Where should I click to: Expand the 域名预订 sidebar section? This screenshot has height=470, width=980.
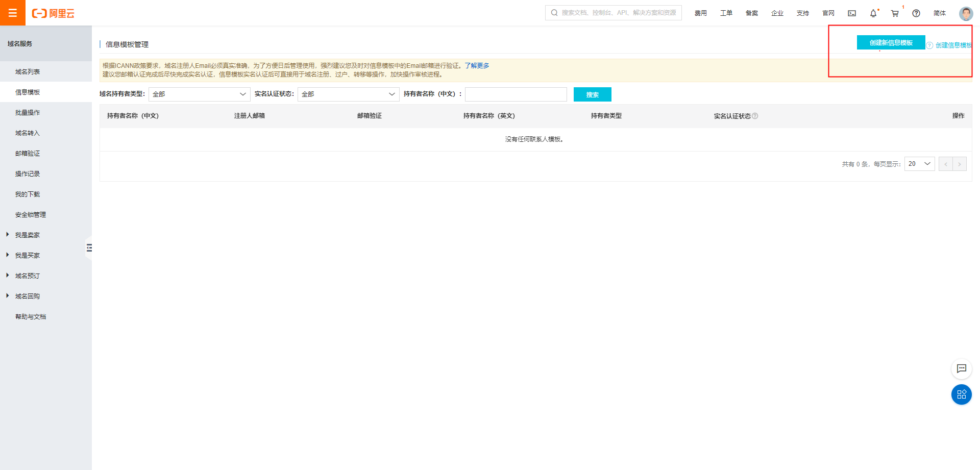pyautogui.click(x=28, y=276)
